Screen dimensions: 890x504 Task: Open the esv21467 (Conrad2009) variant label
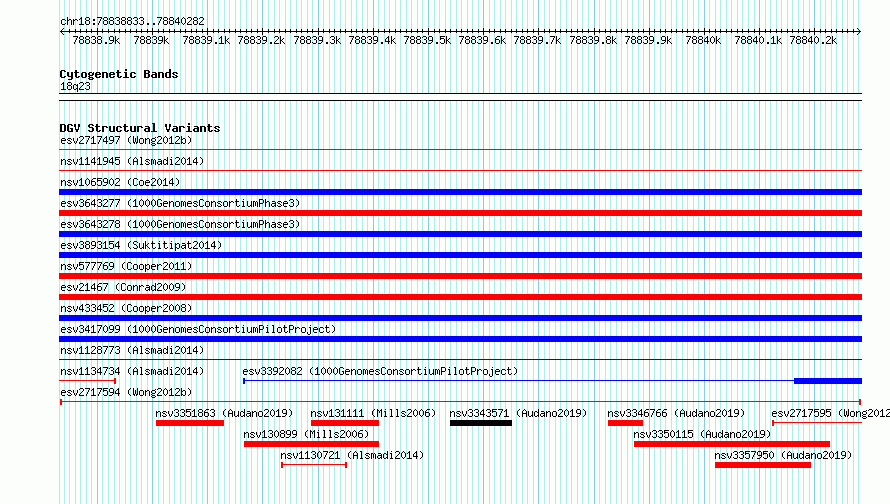[123, 287]
